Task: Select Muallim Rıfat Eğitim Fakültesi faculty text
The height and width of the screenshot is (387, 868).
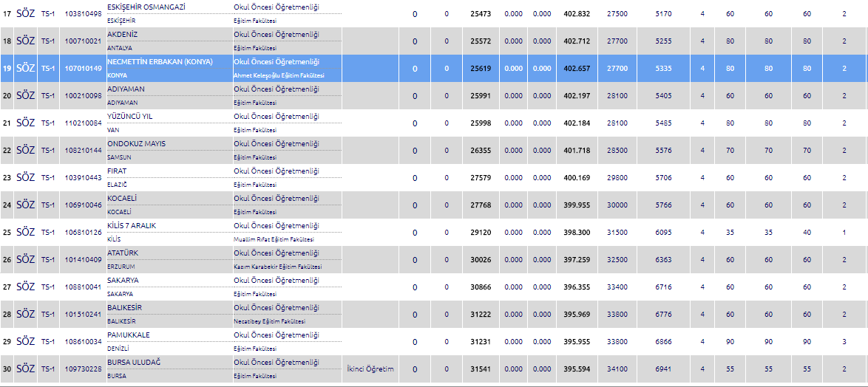Action: point(274,239)
